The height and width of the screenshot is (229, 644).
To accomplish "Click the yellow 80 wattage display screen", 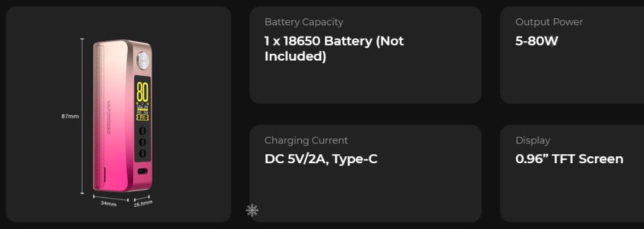I will pyautogui.click(x=142, y=97).
